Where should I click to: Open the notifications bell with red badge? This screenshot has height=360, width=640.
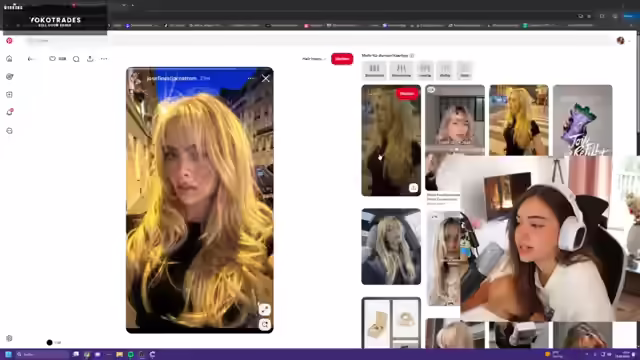9,112
